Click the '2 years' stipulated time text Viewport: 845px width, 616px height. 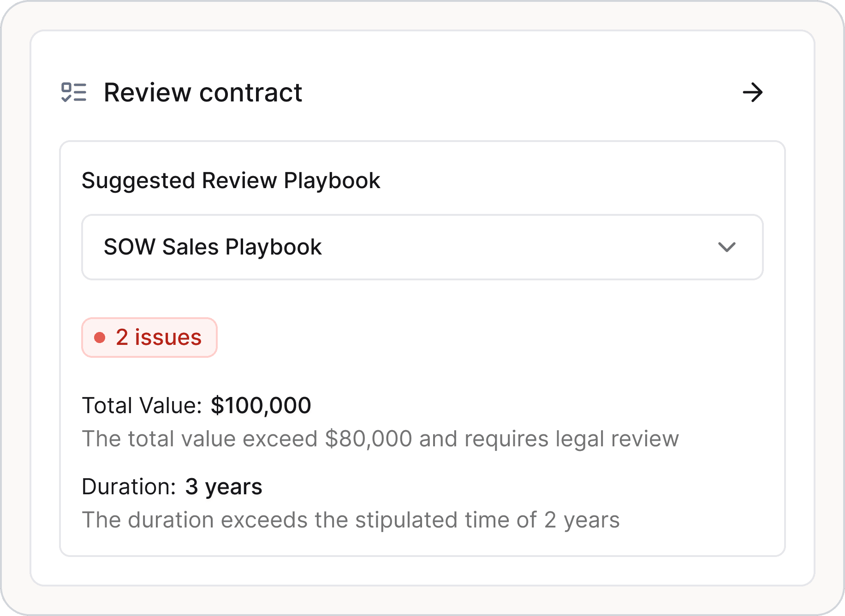[x=582, y=520]
